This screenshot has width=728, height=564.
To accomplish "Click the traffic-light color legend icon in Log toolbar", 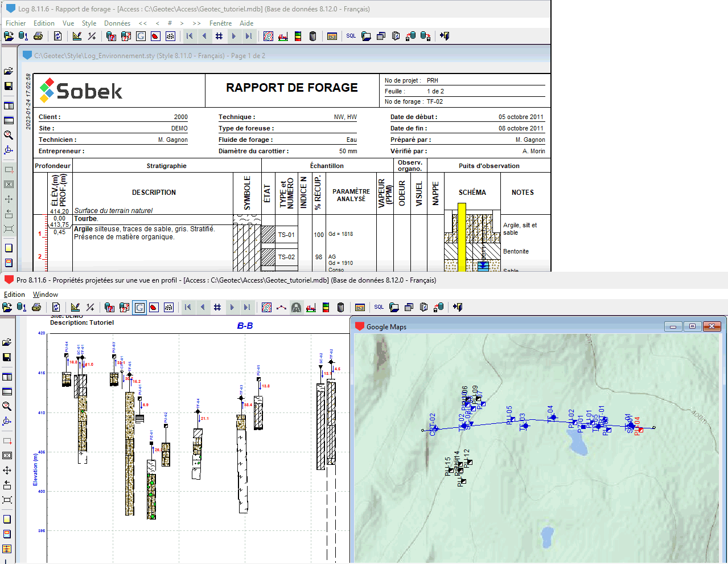I will (x=298, y=36).
